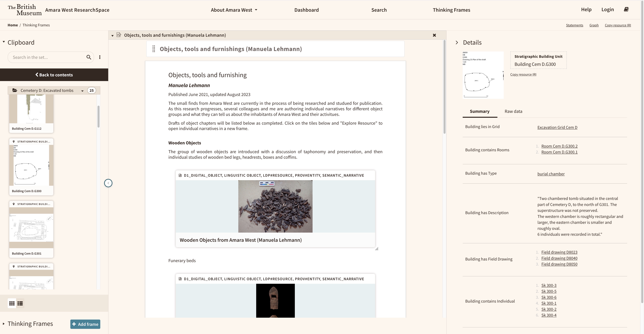Close the Objects, tools and furnishings frame
Image resolution: width=644 pixels, height=334 pixels.
[434, 35]
